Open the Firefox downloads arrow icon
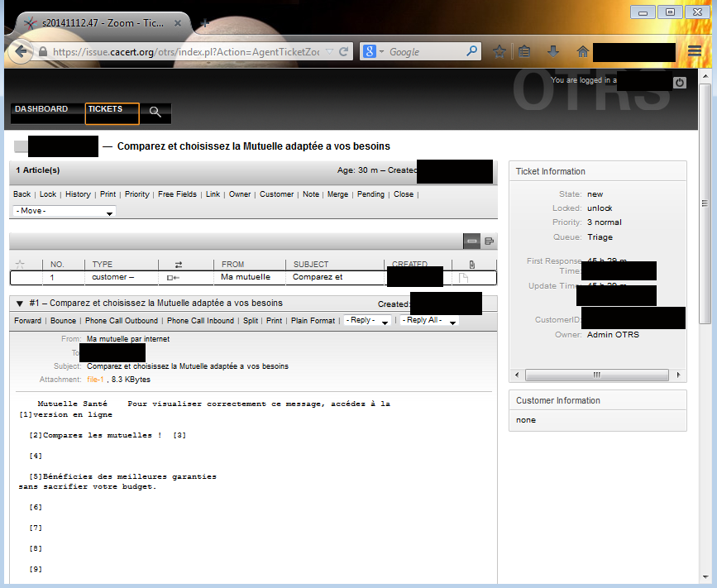This screenshot has width=717, height=588. pyautogui.click(x=553, y=51)
